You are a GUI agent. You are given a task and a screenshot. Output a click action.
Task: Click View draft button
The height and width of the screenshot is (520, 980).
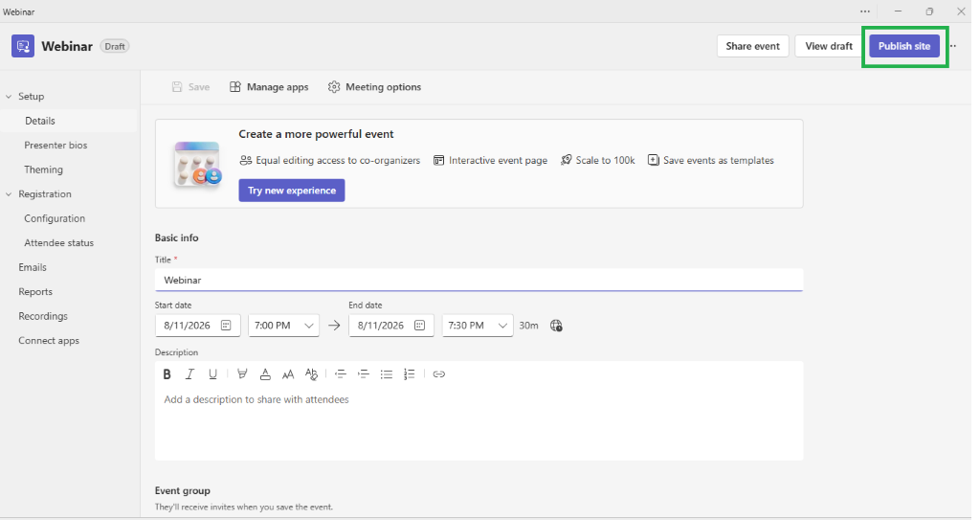click(829, 46)
